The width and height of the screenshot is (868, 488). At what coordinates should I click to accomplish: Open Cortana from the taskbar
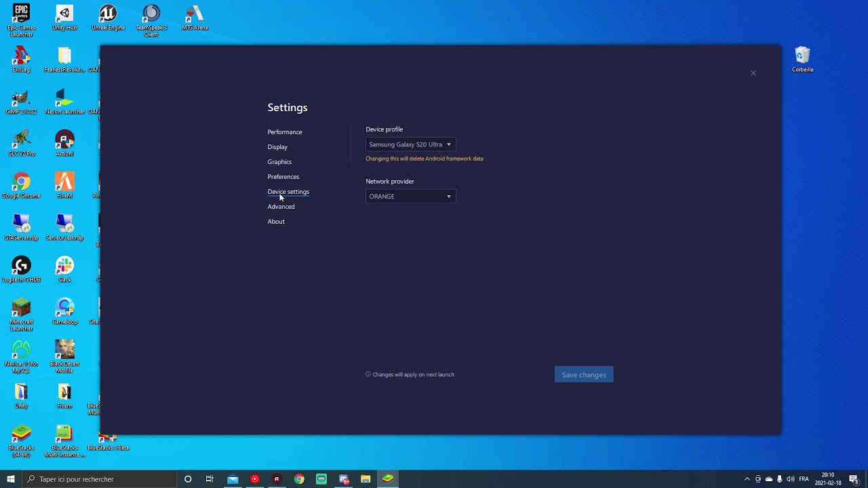pos(188,479)
